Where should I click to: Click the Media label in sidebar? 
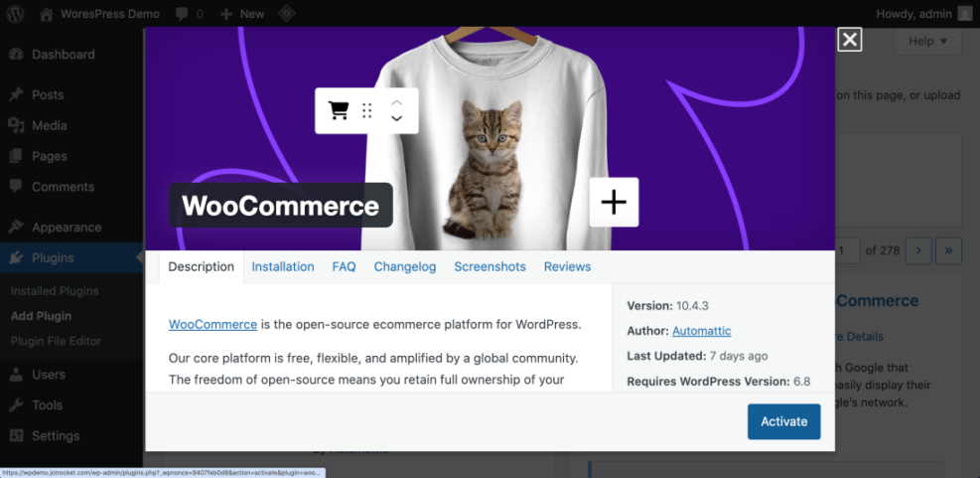[50, 126]
